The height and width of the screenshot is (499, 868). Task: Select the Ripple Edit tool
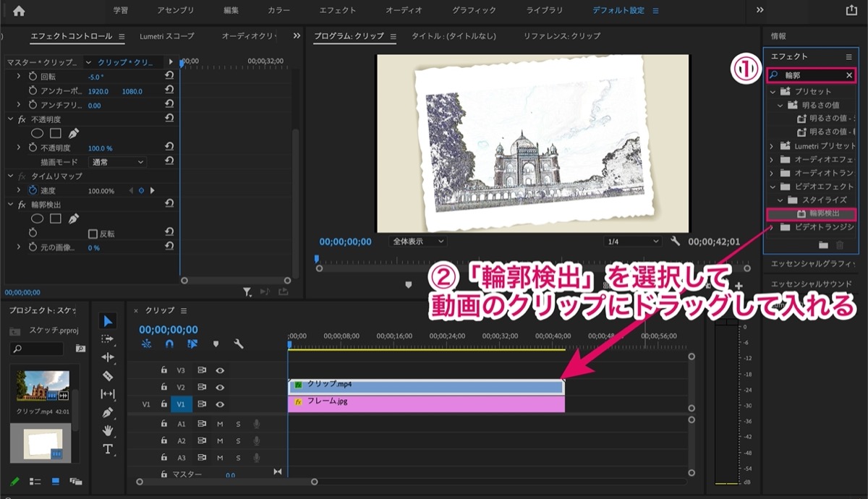click(x=108, y=357)
